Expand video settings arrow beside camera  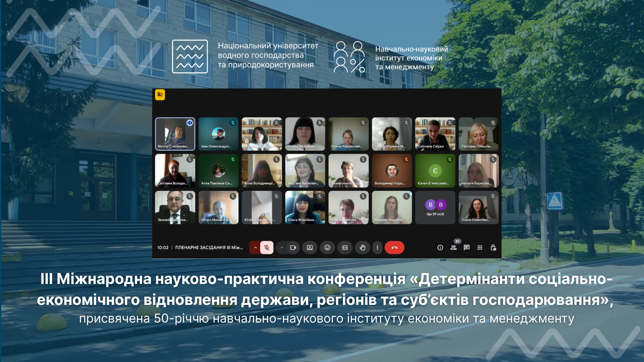click(282, 248)
